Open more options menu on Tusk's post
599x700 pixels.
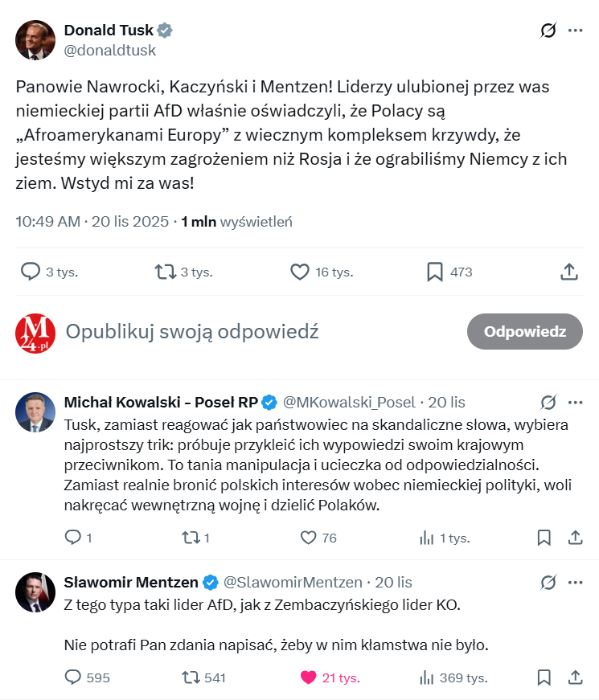coord(576,31)
